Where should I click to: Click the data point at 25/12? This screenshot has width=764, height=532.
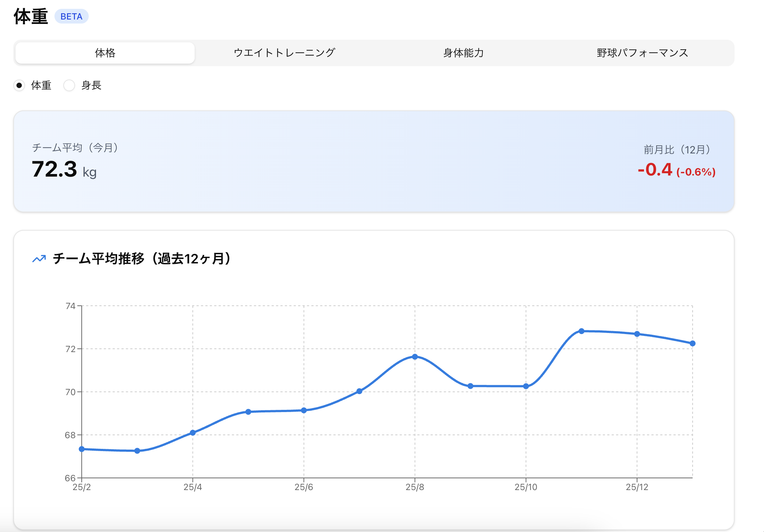637,334
